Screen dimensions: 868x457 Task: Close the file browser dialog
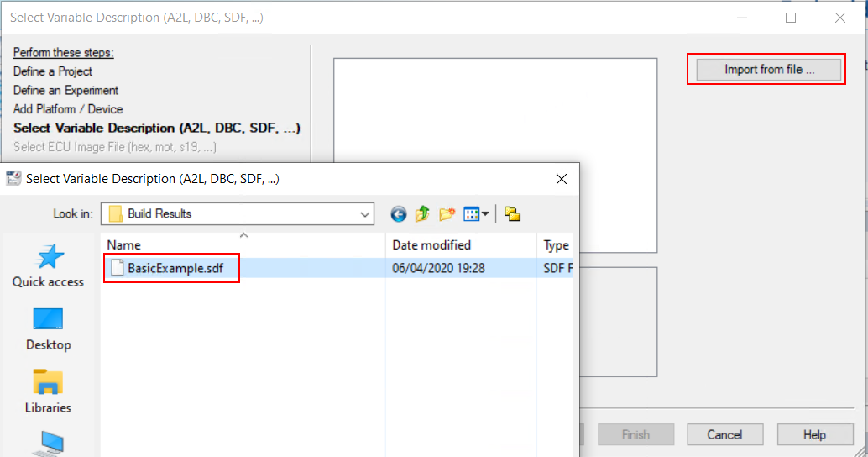coord(562,178)
